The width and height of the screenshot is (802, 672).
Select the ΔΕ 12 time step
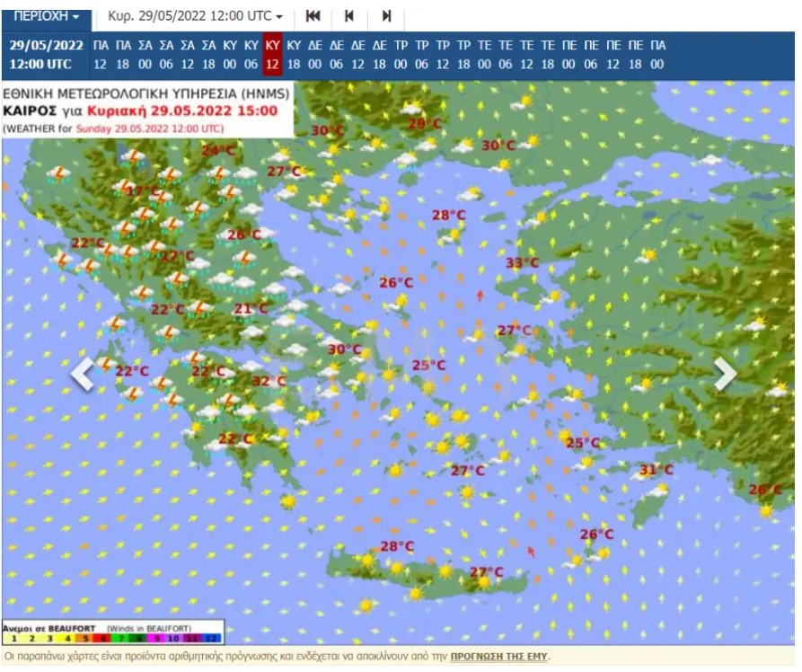pos(358,55)
